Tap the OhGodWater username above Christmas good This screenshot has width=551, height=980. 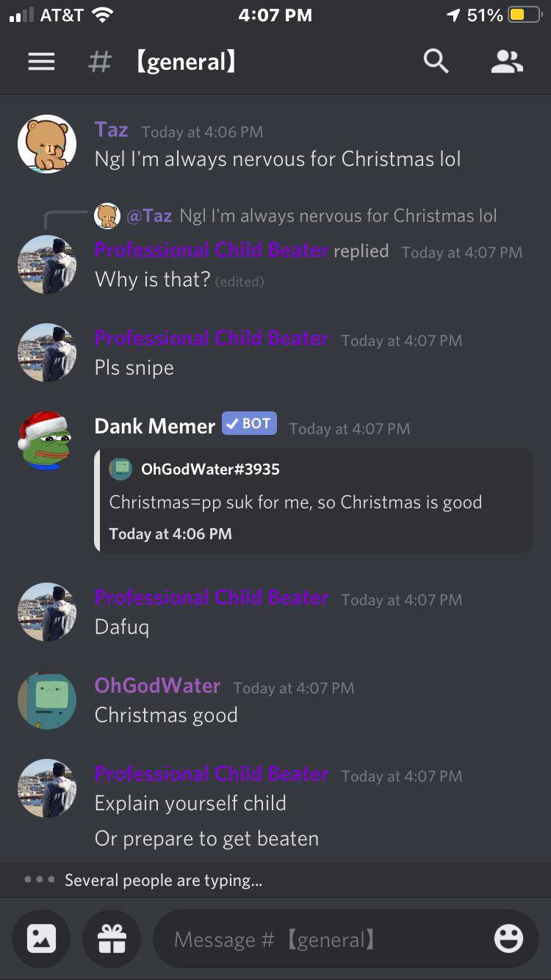point(157,685)
